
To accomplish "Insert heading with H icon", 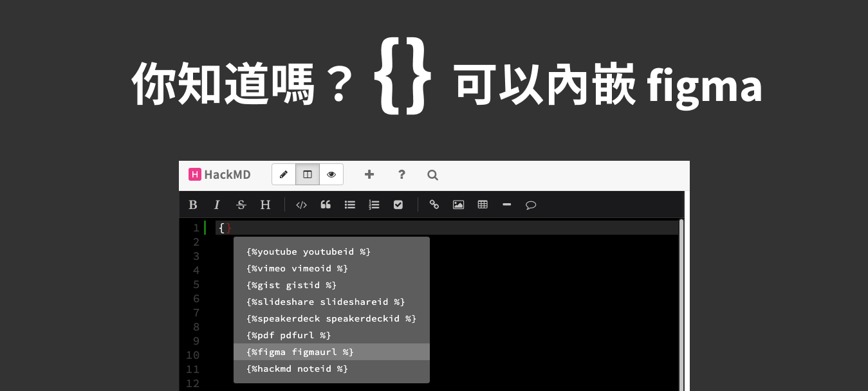I will coord(265,205).
